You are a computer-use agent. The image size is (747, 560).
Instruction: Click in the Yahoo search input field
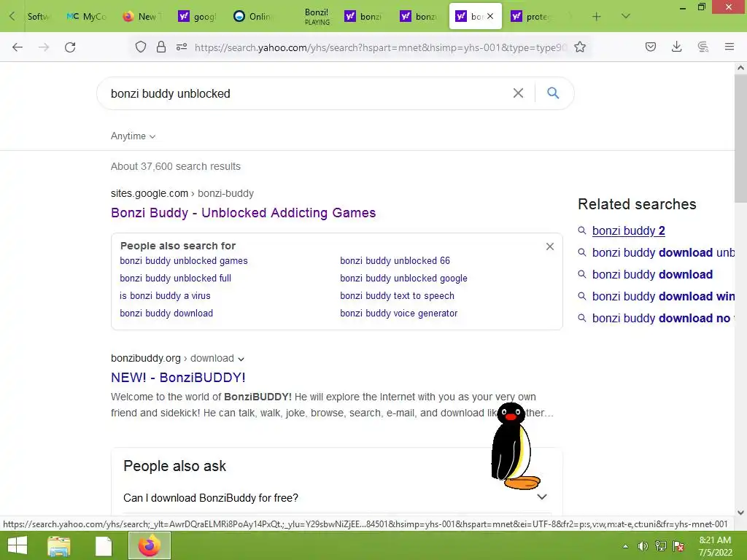[305, 93]
